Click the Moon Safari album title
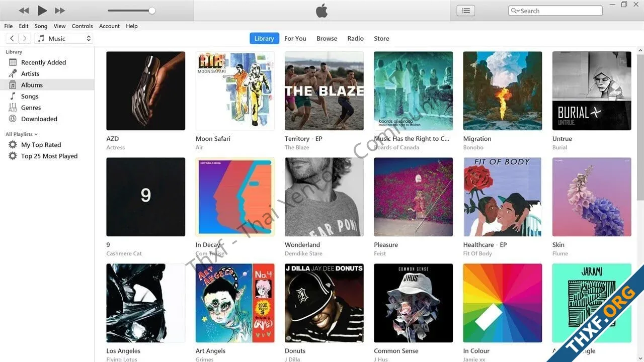The image size is (644, 362). [x=213, y=139]
